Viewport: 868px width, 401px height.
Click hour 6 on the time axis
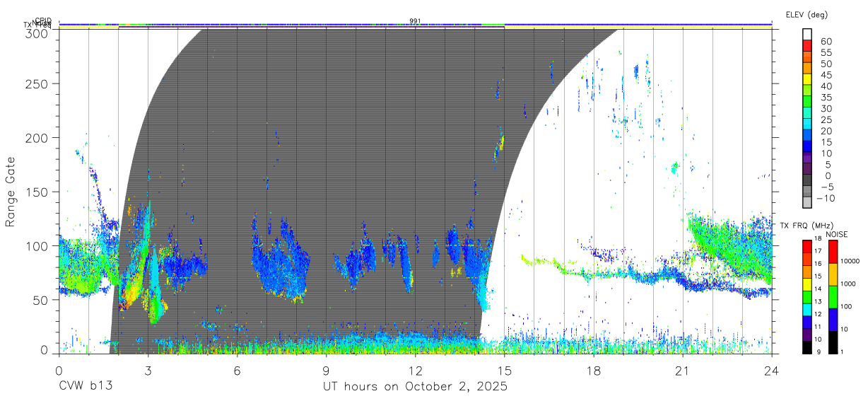[237, 370]
